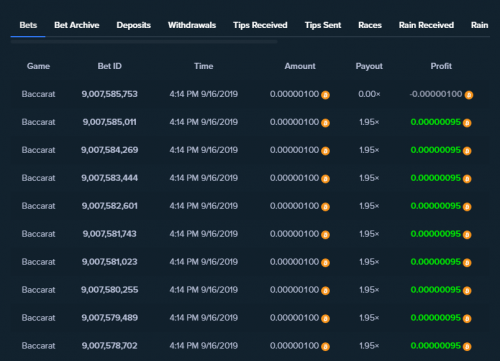
Task: Click bitcoin icon in amount of bet 9,007,584,269
Action: click(x=325, y=151)
